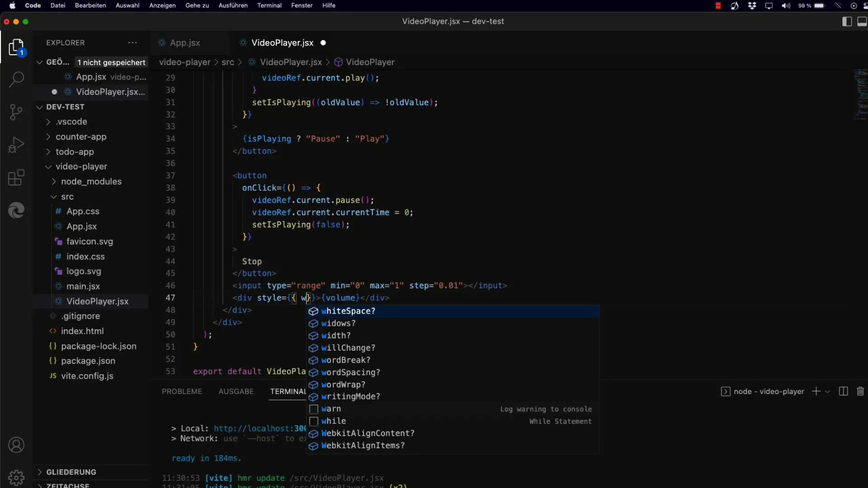Open the Dropbox menu bar icon
The height and width of the screenshot is (488, 868).
click(x=752, y=5)
